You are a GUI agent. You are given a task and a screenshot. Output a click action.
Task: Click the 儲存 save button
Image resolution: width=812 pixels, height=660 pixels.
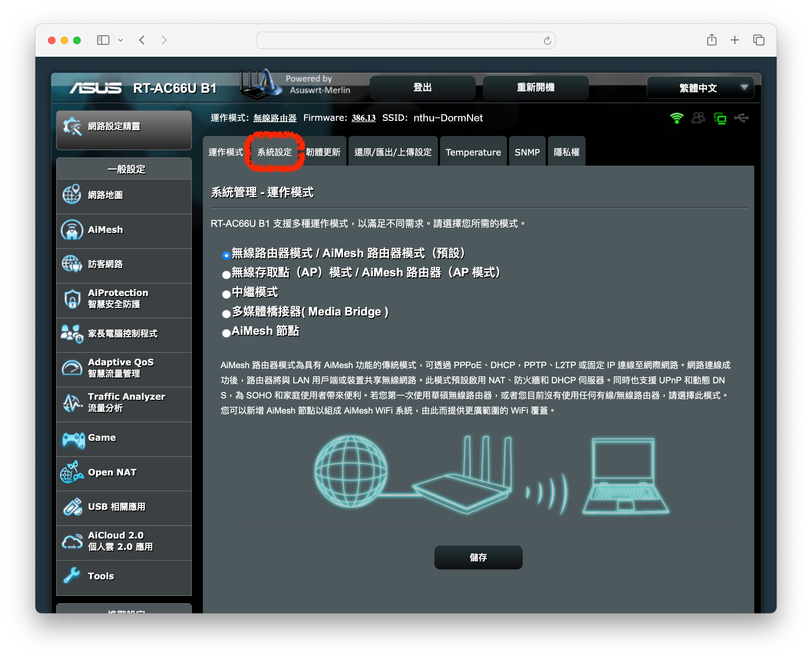478,557
